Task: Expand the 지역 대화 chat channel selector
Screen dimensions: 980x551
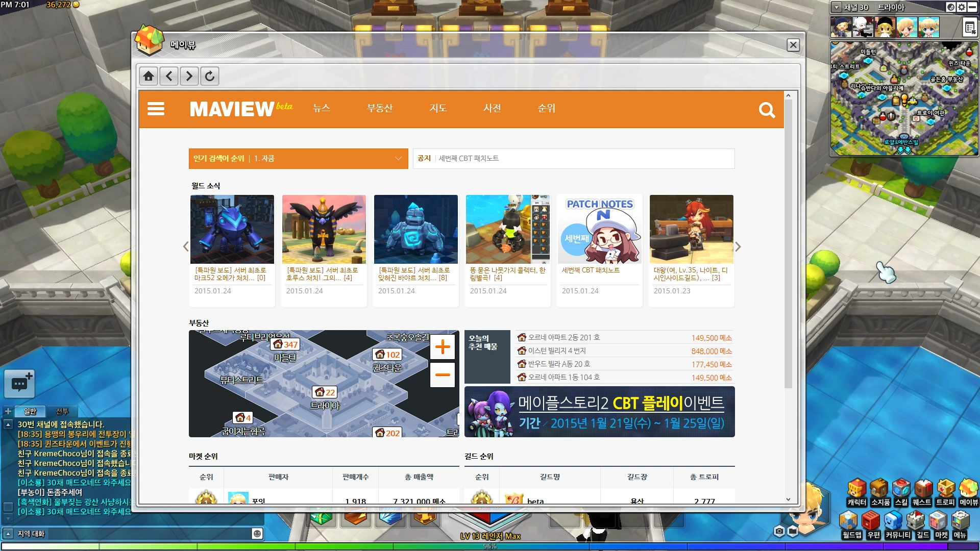Action: (x=8, y=534)
